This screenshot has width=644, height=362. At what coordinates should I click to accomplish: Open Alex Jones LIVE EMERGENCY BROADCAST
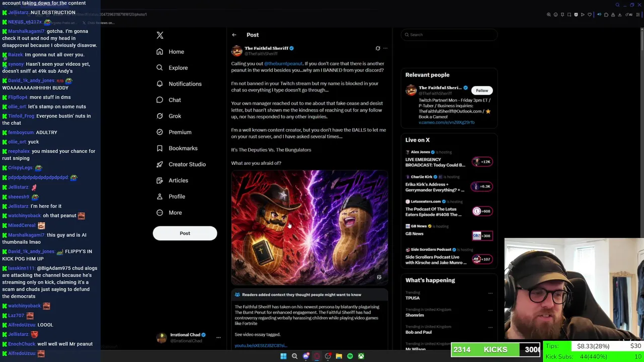(449, 159)
